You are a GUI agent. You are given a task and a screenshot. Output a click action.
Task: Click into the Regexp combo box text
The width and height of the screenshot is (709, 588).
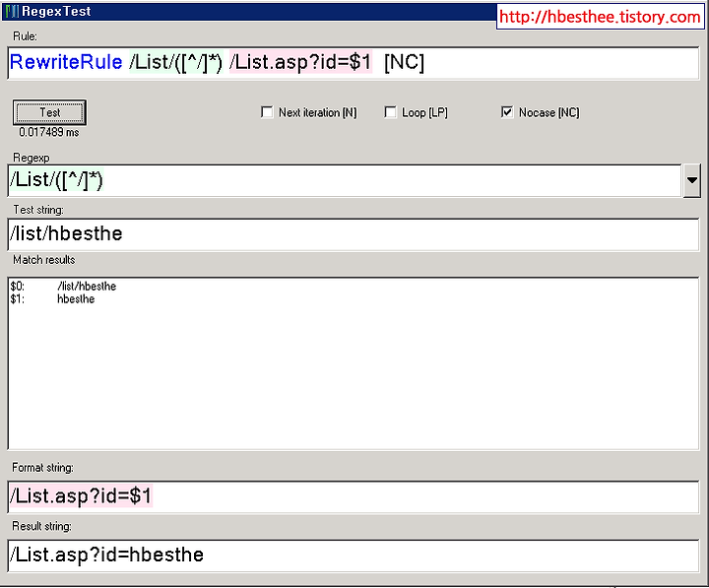(345, 180)
